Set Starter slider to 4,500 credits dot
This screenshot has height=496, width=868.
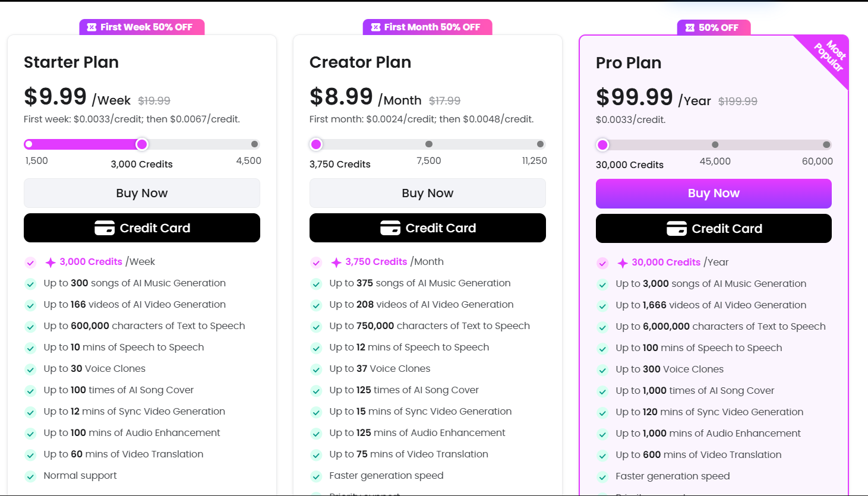[254, 144]
